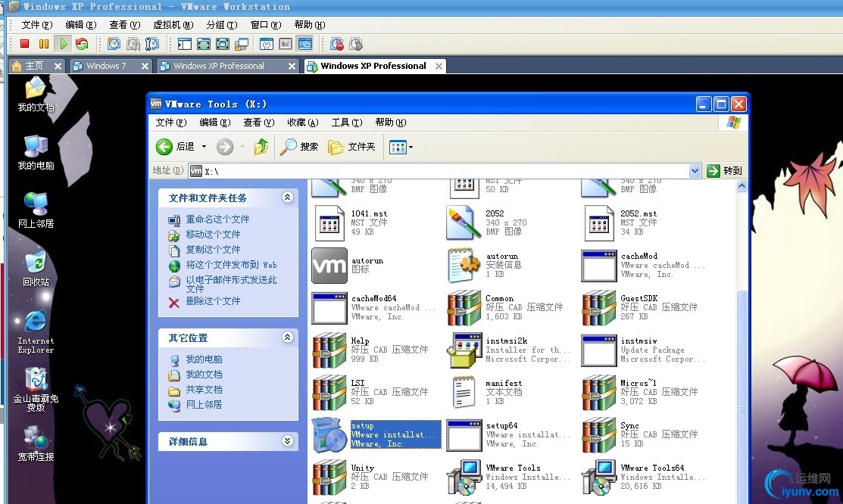Click the 删除这个文件 task link
The image size is (843, 504).
coord(213,301)
